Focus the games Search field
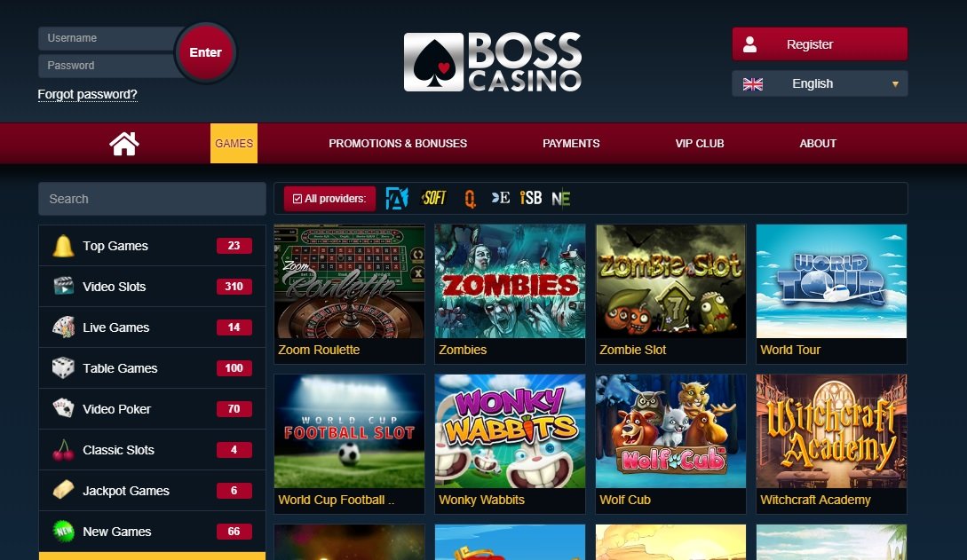 click(x=153, y=199)
